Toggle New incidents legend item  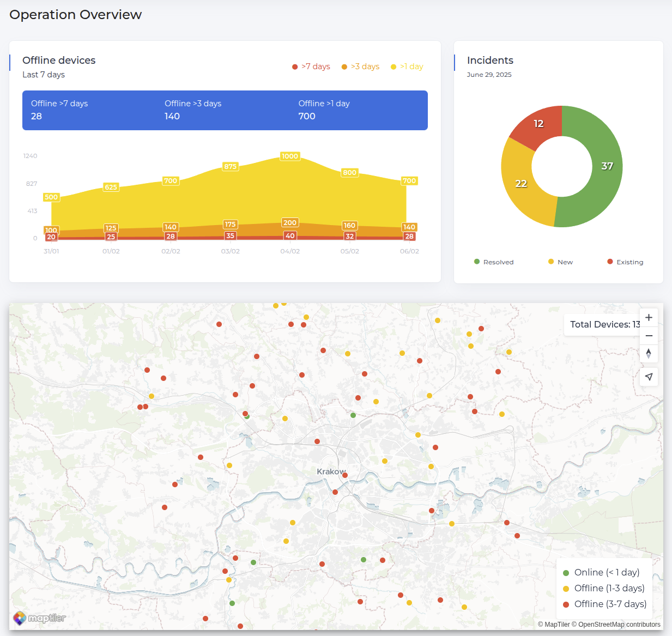pos(560,262)
